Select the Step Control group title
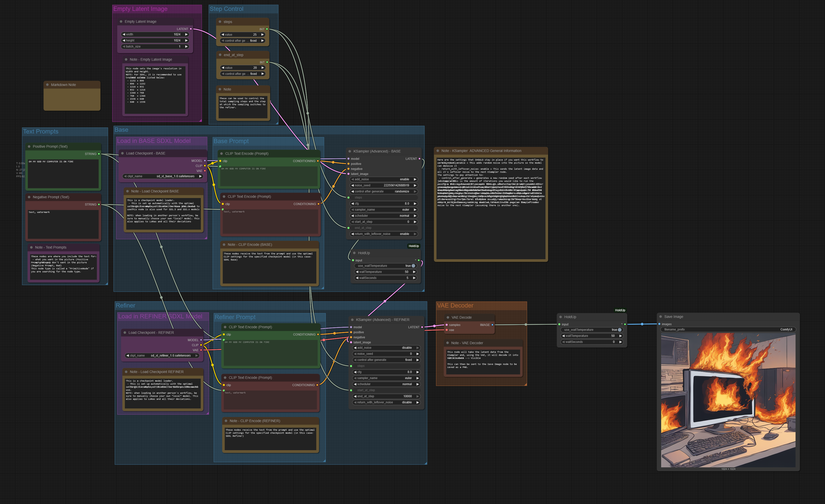Image resolution: width=825 pixels, height=504 pixels. pos(226,9)
